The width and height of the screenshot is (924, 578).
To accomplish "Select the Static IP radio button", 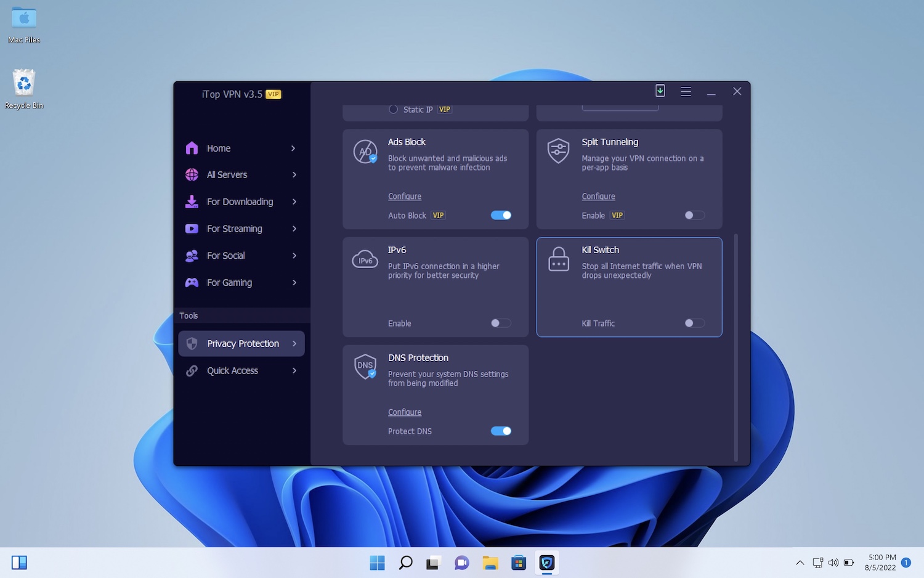I will [x=393, y=110].
